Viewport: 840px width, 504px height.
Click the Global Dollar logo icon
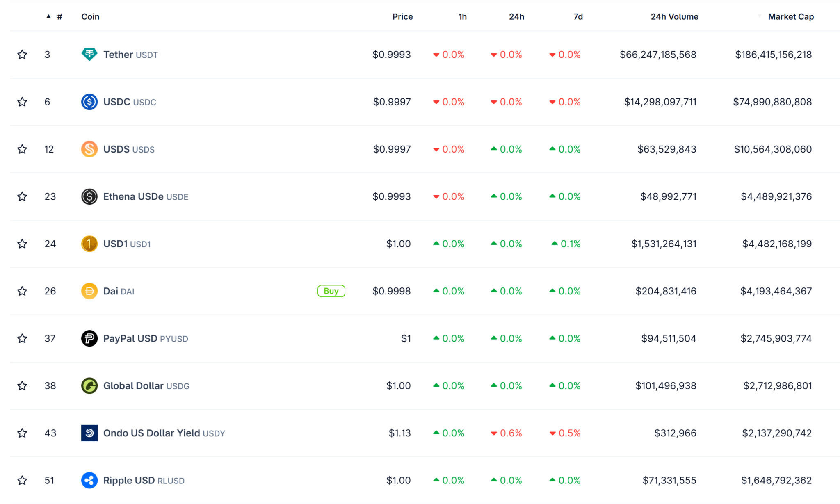pyautogui.click(x=89, y=386)
